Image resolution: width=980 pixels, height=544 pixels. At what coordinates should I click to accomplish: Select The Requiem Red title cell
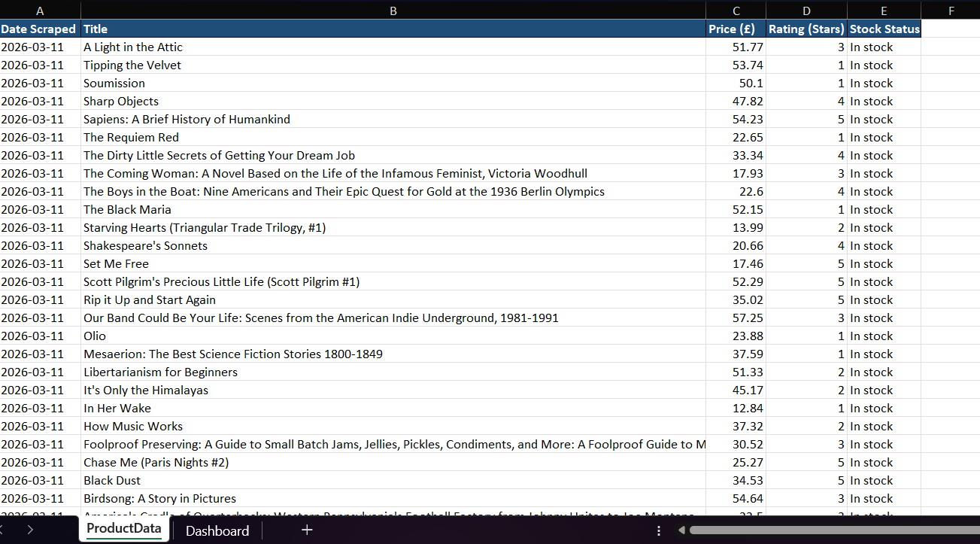pos(393,137)
